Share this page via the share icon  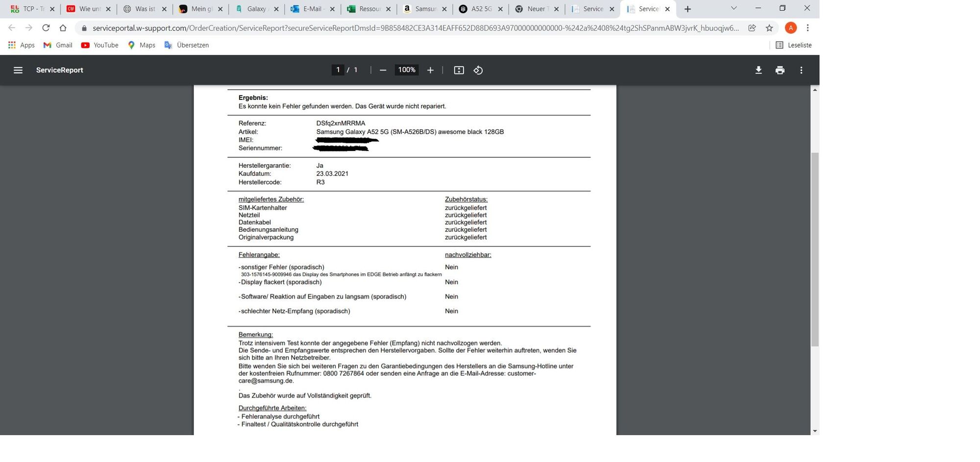point(752,28)
